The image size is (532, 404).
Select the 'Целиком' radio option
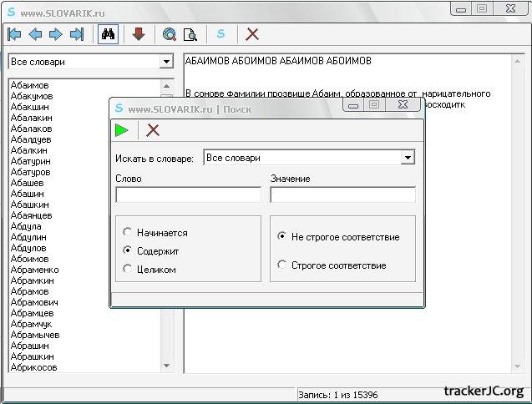pyautogui.click(x=128, y=269)
